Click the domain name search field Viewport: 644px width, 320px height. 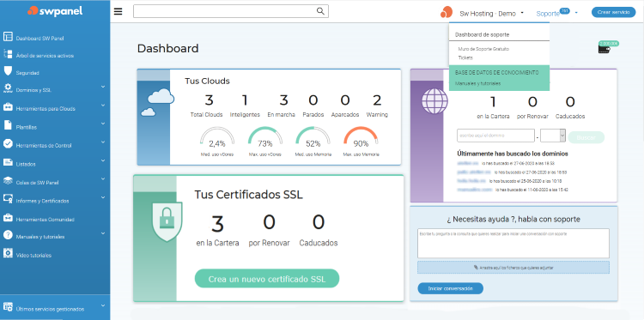point(495,136)
